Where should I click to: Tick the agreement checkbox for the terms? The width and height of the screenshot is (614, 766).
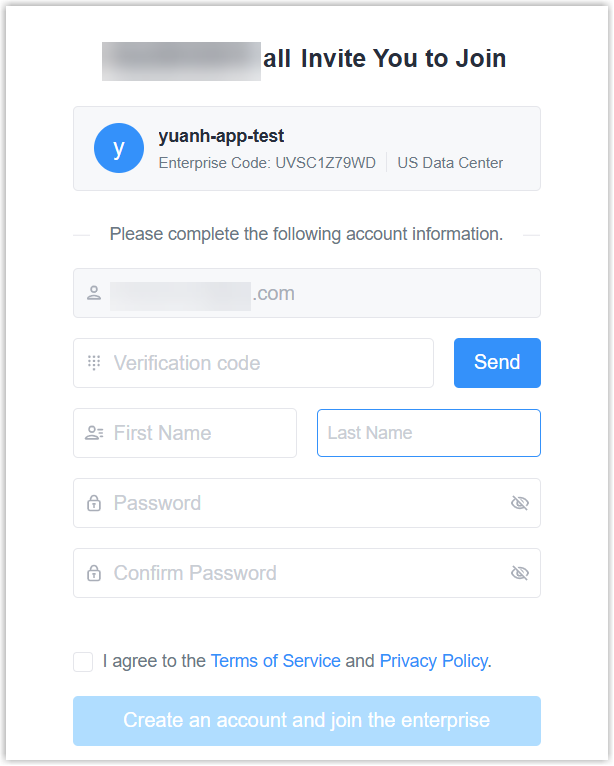[83, 661]
